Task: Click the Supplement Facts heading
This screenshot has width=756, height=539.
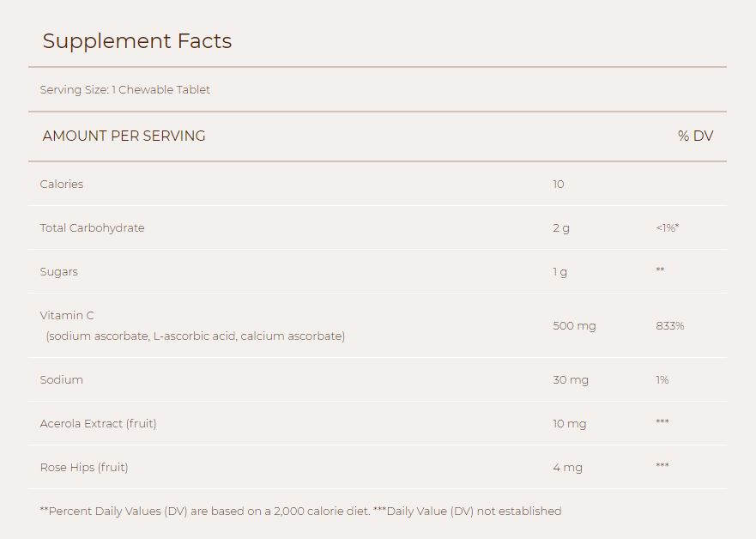Action: pyautogui.click(x=137, y=42)
